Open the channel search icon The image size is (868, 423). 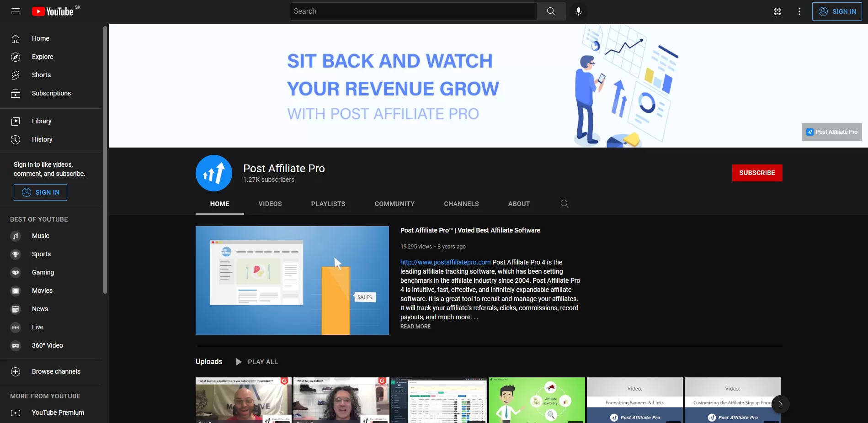point(564,204)
